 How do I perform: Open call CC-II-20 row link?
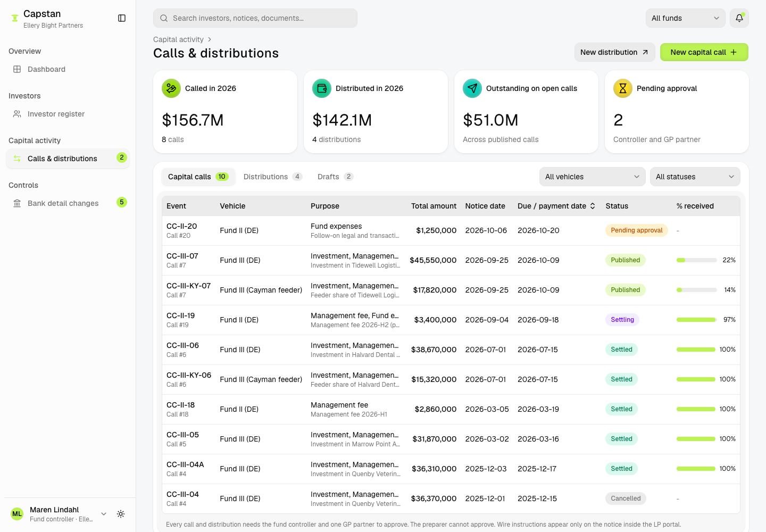(x=181, y=226)
